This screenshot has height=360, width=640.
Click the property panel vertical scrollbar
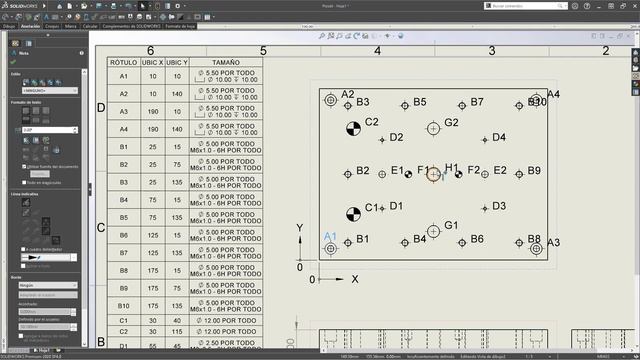click(x=84, y=208)
